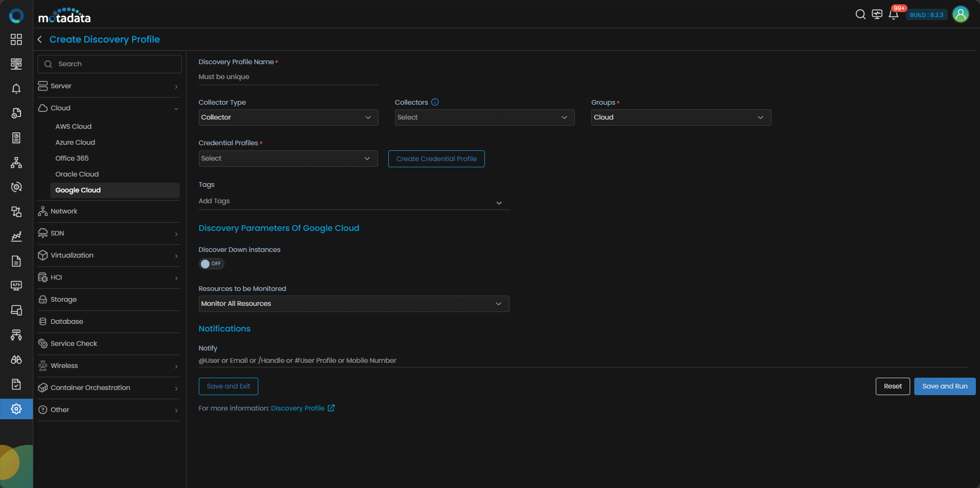The image size is (980, 488).
Task: Select the Storage category
Action: tap(108, 300)
